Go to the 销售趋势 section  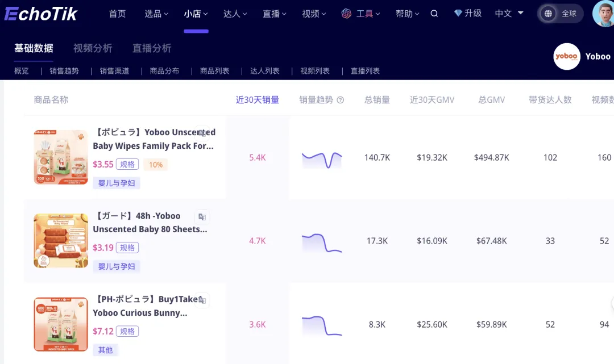64,71
